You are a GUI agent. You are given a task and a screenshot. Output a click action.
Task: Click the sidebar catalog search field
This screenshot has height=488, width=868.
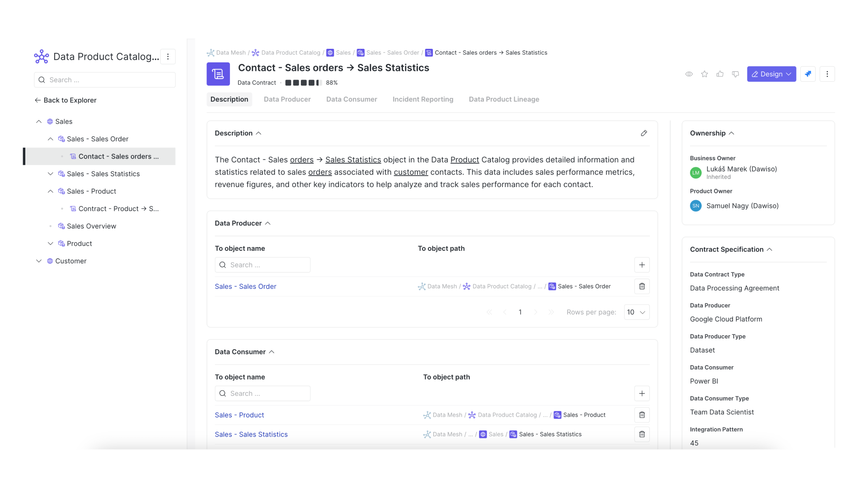[105, 80]
